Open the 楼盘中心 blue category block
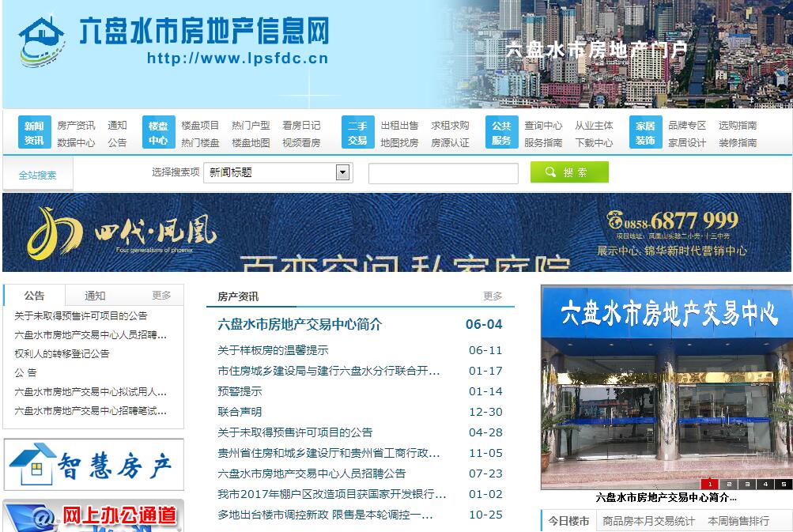The image size is (793, 532). tap(158, 133)
